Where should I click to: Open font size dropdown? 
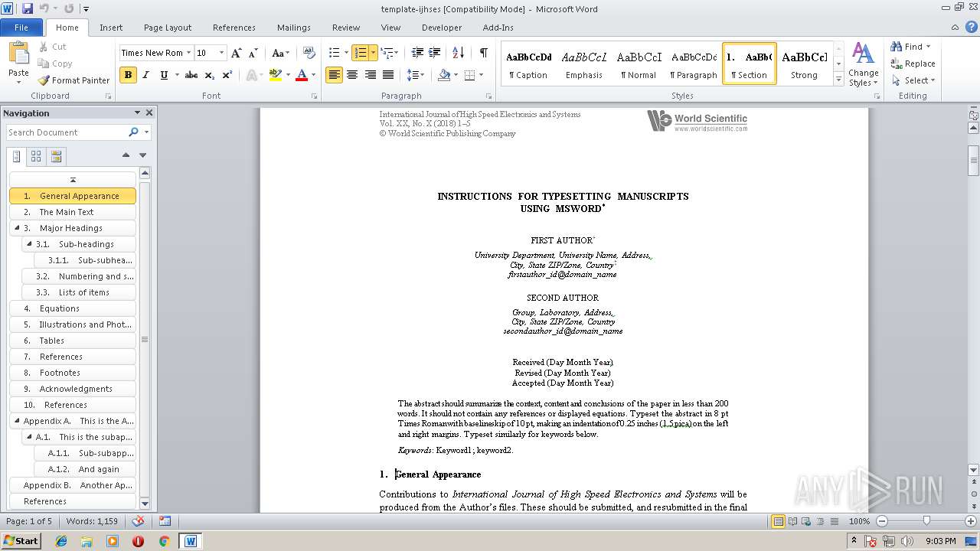[222, 53]
